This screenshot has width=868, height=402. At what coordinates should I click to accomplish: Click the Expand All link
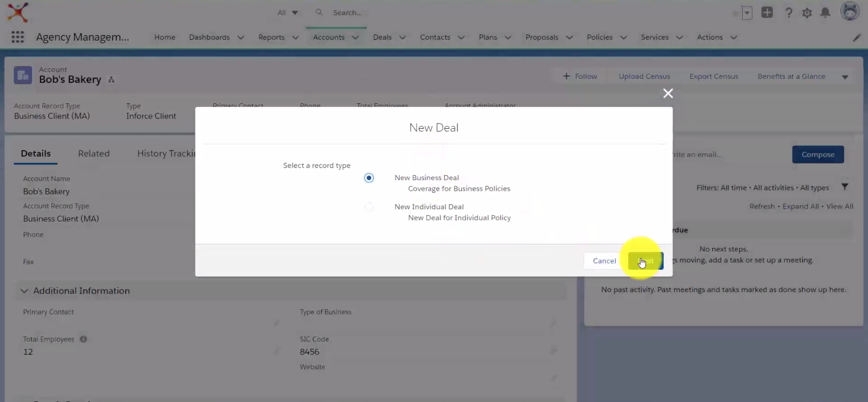coord(801,206)
